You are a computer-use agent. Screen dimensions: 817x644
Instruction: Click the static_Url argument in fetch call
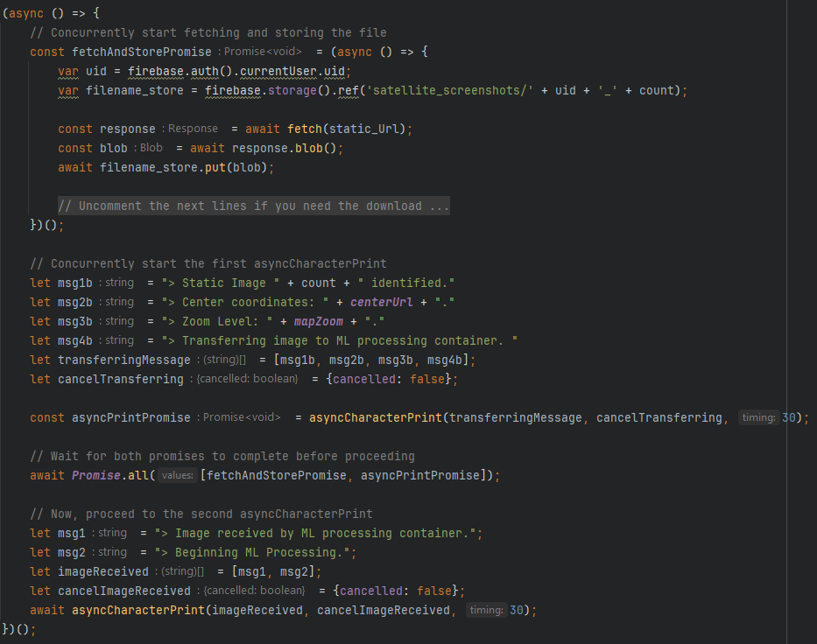(366, 129)
